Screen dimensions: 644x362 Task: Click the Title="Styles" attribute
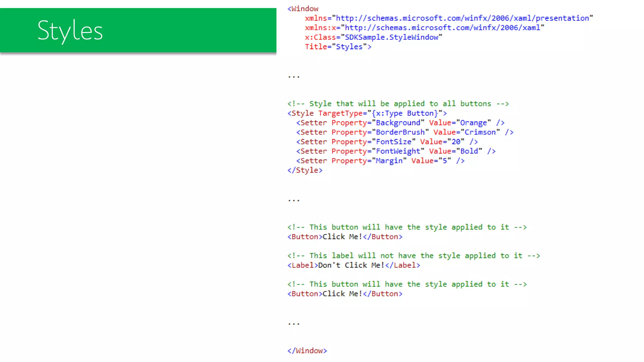point(338,47)
